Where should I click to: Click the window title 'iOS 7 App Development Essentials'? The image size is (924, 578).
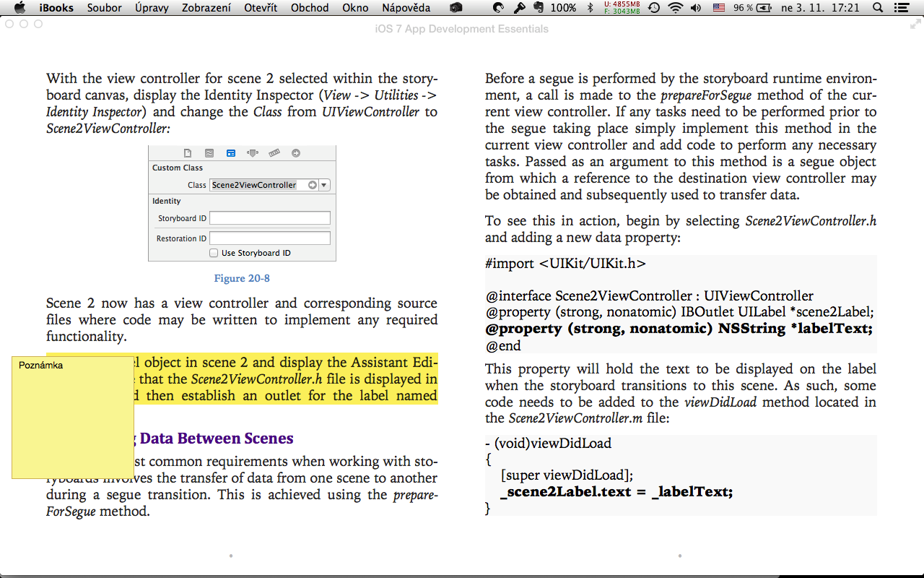(462, 29)
